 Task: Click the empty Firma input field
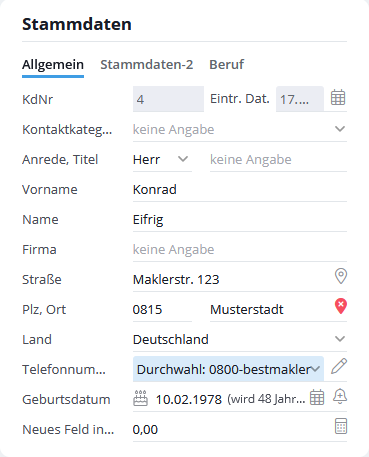[240, 249]
